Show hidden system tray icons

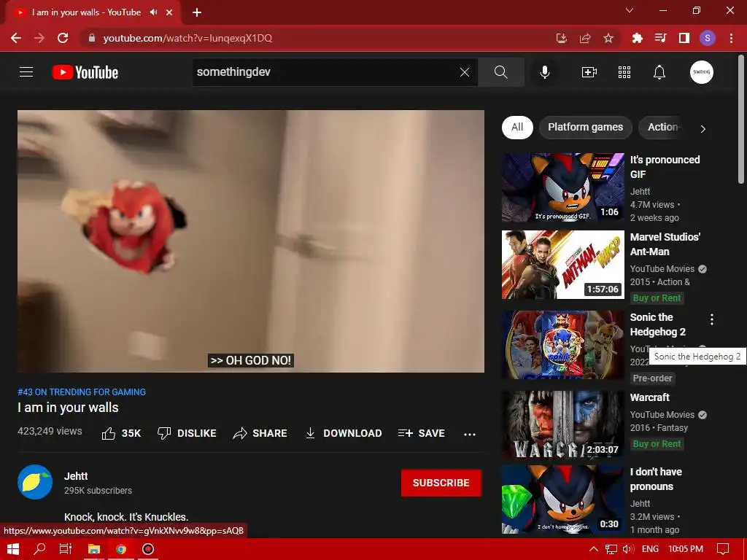594,549
